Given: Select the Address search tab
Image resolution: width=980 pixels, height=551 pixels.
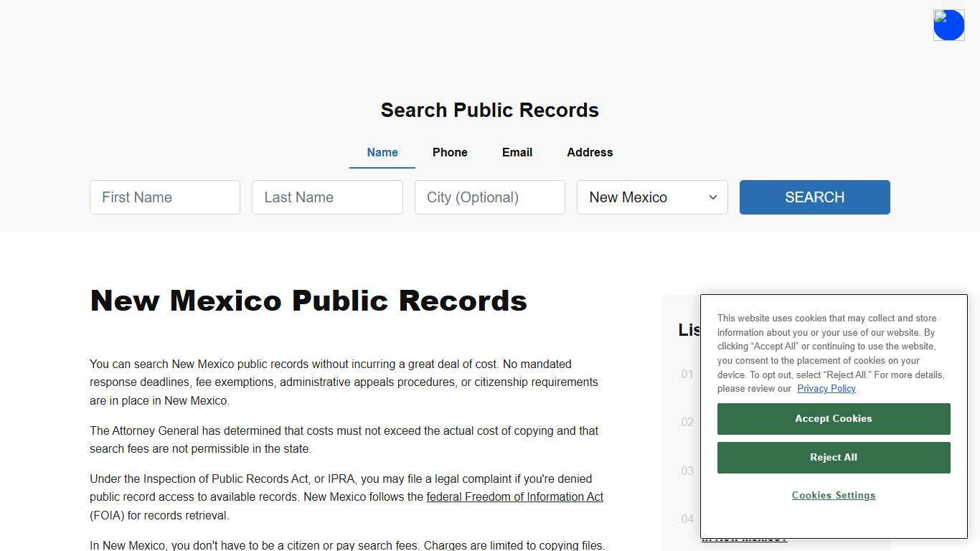Looking at the screenshot, I should 589,152.
